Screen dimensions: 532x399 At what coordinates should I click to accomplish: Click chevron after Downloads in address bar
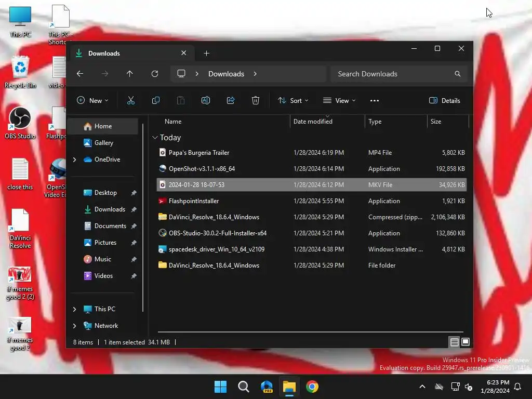[255, 74]
